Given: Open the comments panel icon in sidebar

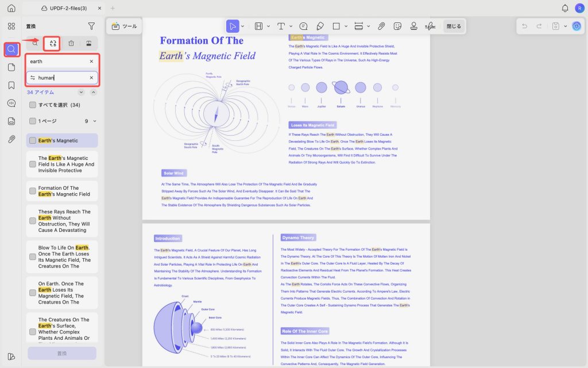Looking at the screenshot, I should click(x=11, y=103).
